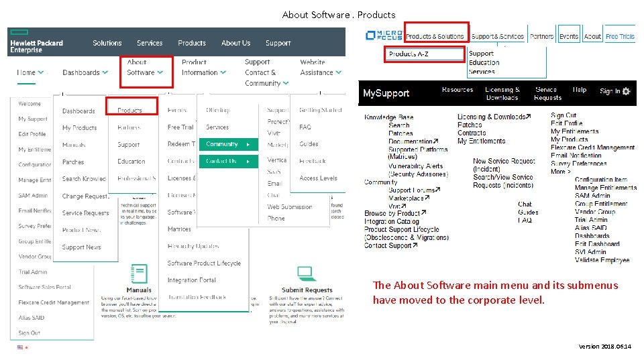Click the US flag language icon
The image size is (644, 362).
tap(19, 347)
